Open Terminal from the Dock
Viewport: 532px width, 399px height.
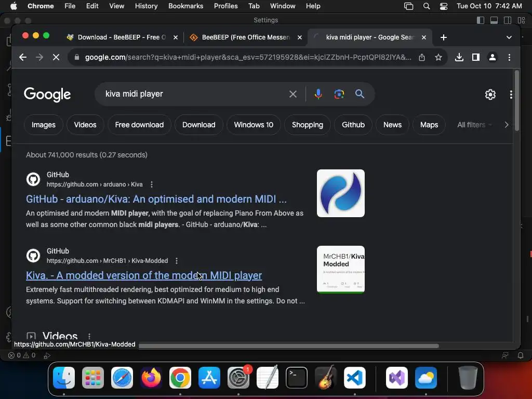click(297, 378)
